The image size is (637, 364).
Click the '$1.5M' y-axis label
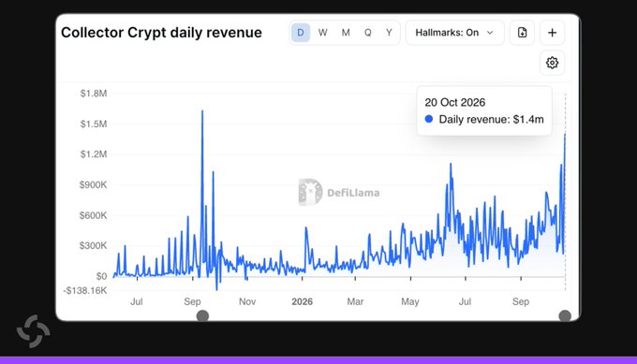pyautogui.click(x=94, y=124)
